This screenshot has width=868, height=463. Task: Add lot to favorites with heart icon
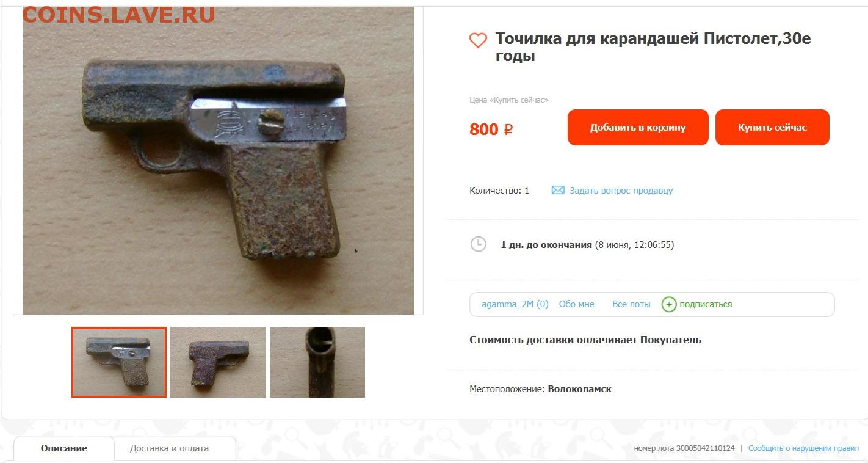[x=478, y=40]
